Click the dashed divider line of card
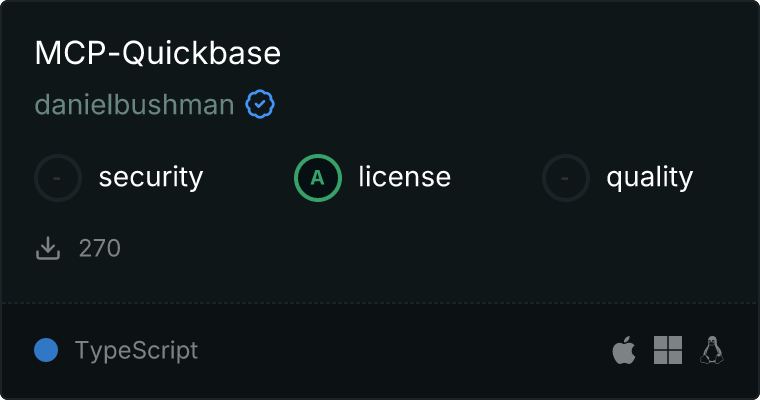The image size is (760, 400). (x=380, y=303)
